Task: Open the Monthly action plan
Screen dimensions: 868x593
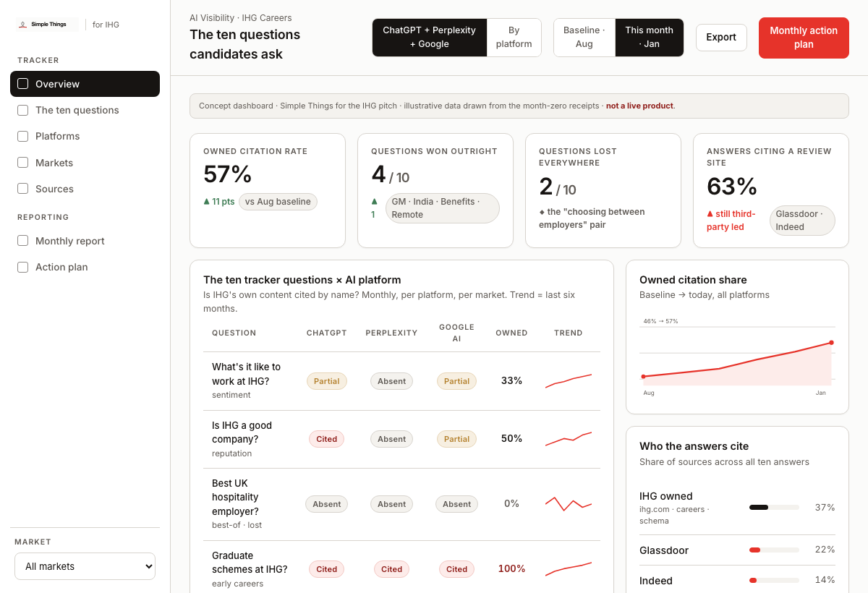Action: 804,38
